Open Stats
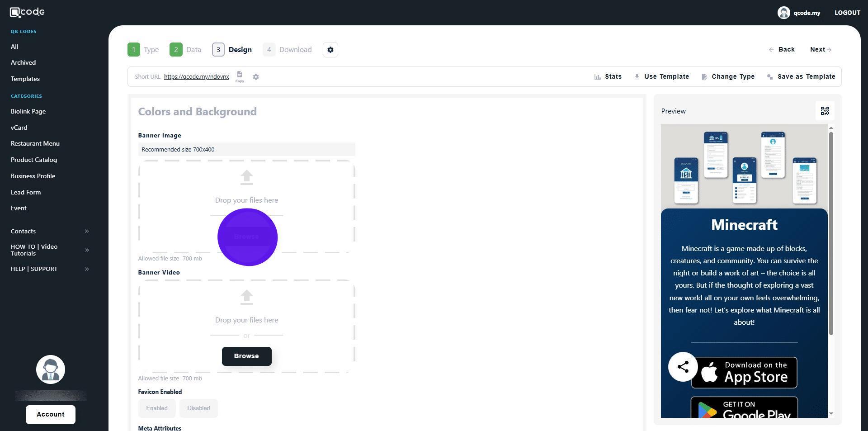868x431 pixels. 608,77
